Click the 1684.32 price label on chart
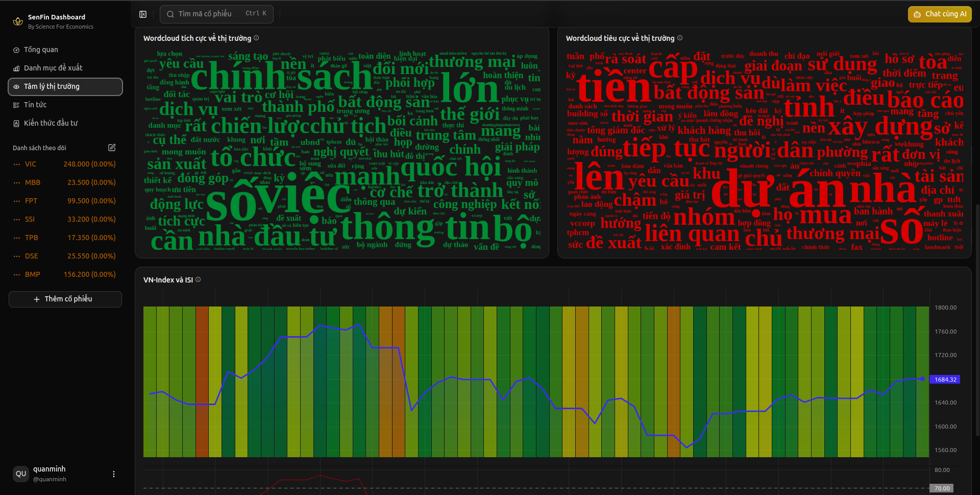The height and width of the screenshot is (495, 980). 945,380
